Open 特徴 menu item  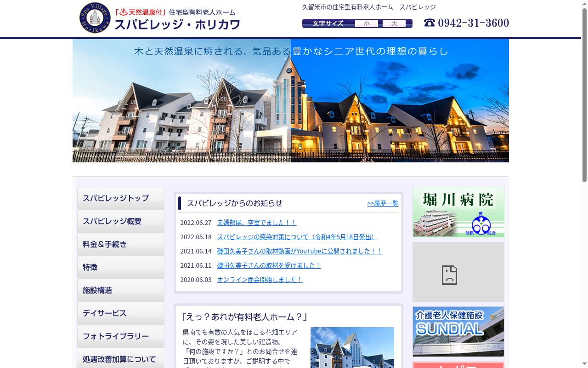tap(121, 267)
